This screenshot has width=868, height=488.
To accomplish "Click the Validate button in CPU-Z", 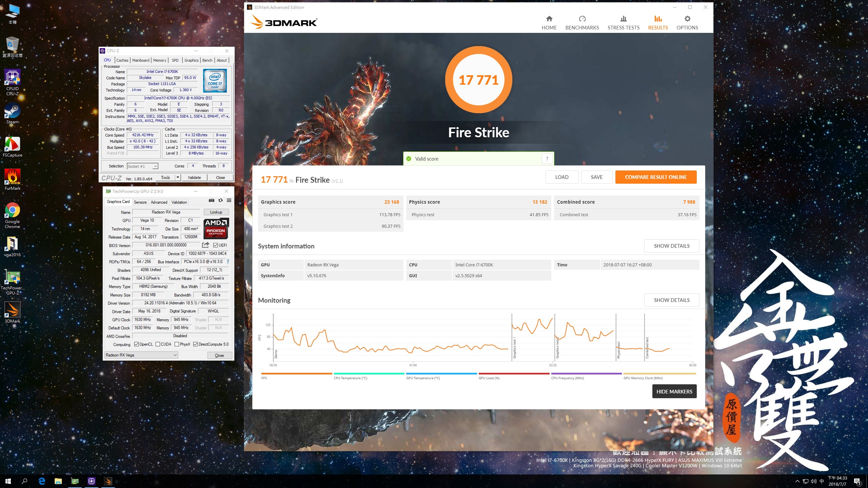I will click(194, 177).
